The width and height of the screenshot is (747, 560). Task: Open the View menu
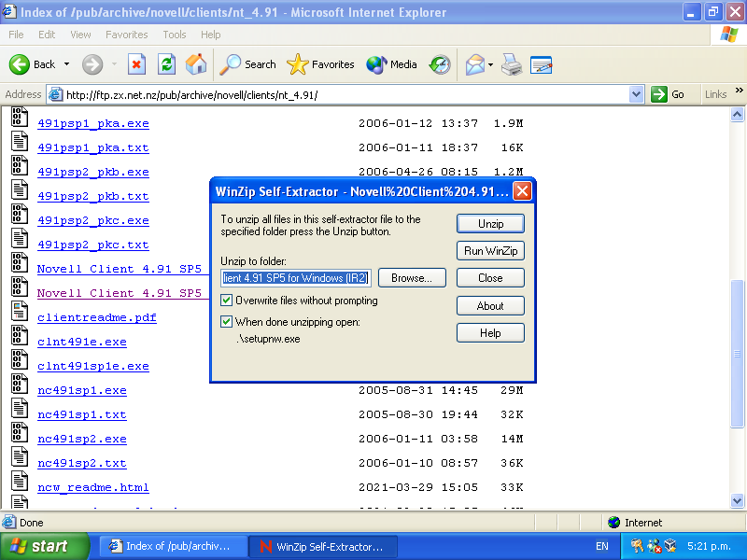[x=80, y=35]
